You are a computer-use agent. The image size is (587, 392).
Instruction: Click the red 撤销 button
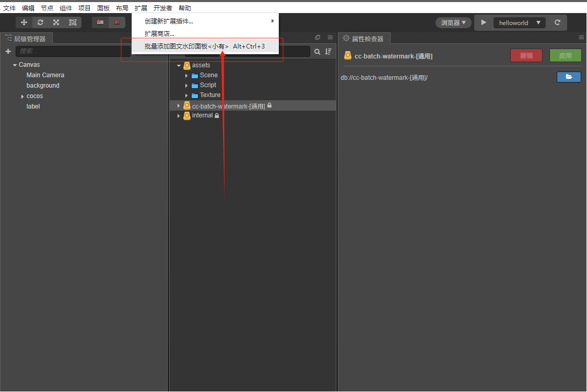(x=526, y=55)
